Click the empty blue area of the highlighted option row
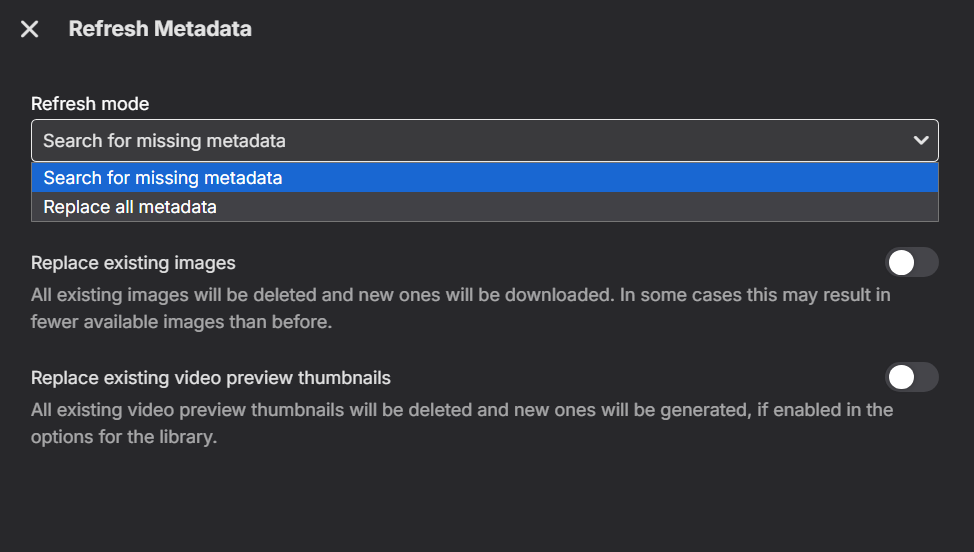Image resolution: width=974 pixels, height=552 pixels. point(609,178)
